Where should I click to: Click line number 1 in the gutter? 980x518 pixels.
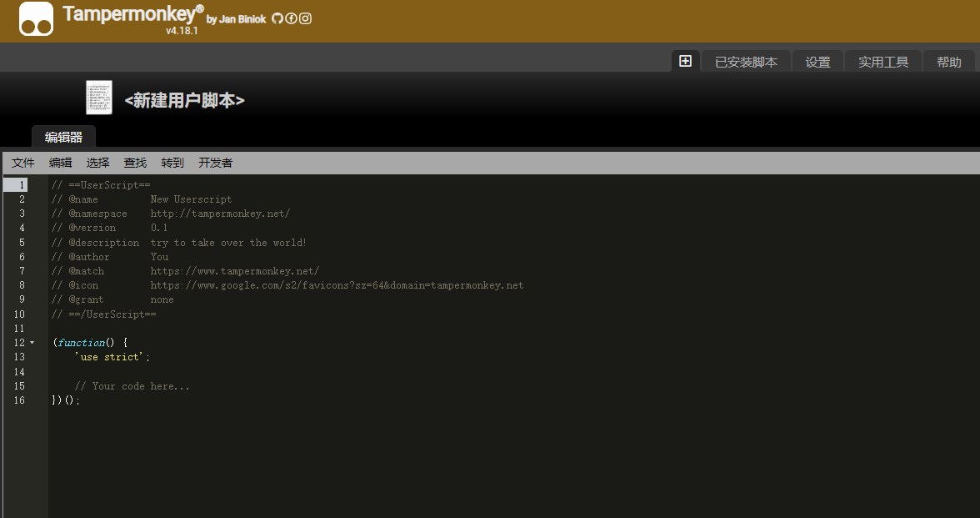pos(22,184)
